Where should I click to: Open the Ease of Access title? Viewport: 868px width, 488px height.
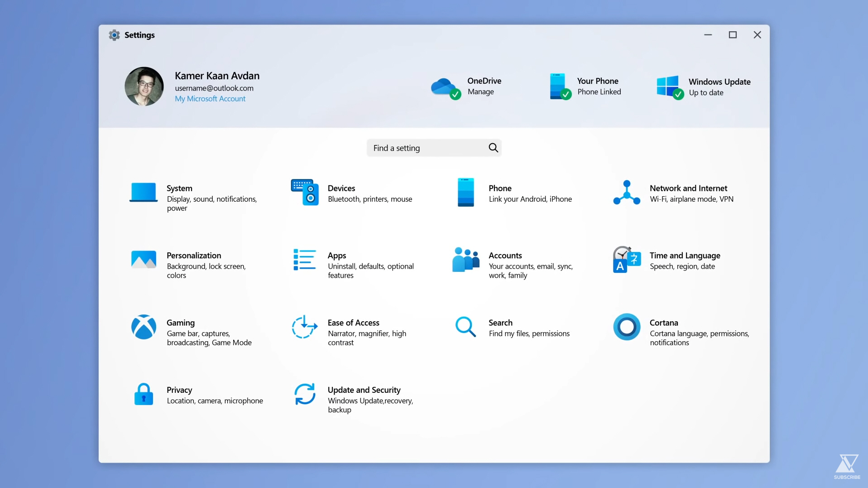tap(354, 323)
